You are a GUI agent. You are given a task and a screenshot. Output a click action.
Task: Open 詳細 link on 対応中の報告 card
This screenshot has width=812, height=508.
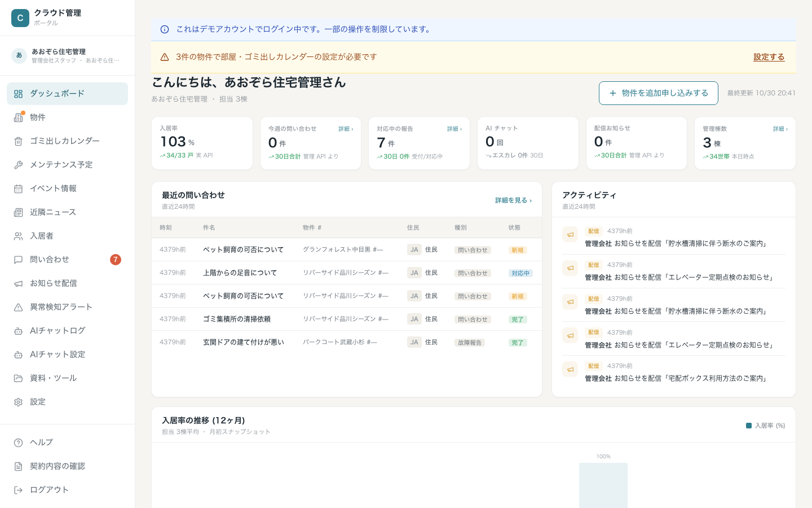pyautogui.click(x=454, y=129)
